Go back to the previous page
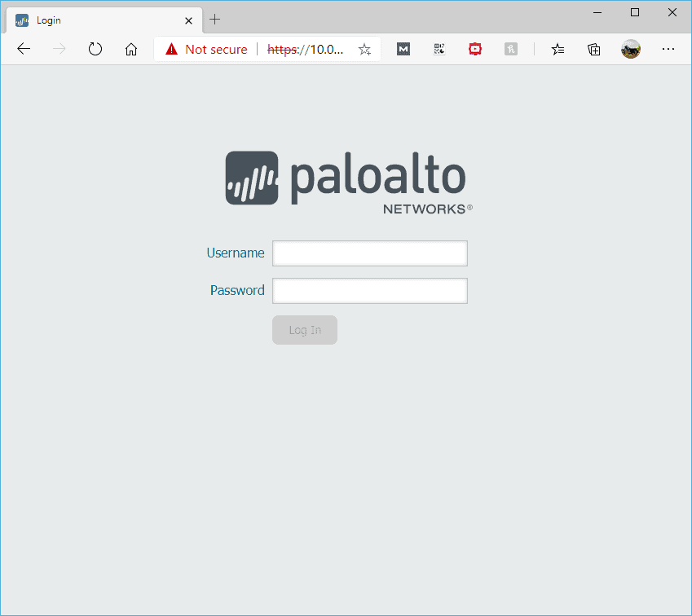Viewport: 692px width, 616px height. click(24, 49)
